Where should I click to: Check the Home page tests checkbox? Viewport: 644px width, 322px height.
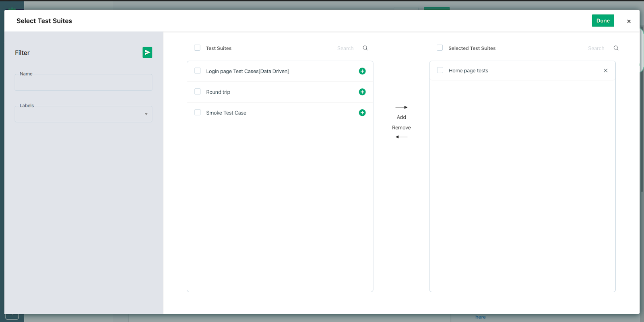(x=440, y=70)
